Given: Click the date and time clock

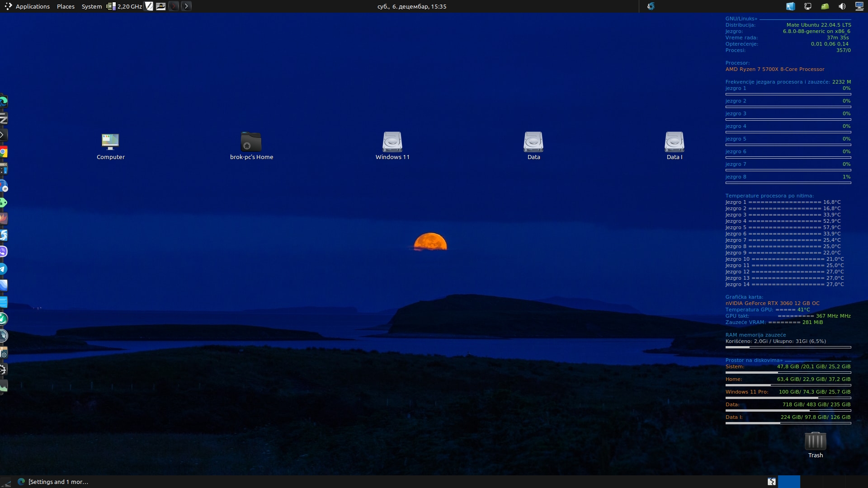Looking at the screenshot, I should (x=411, y=6).
